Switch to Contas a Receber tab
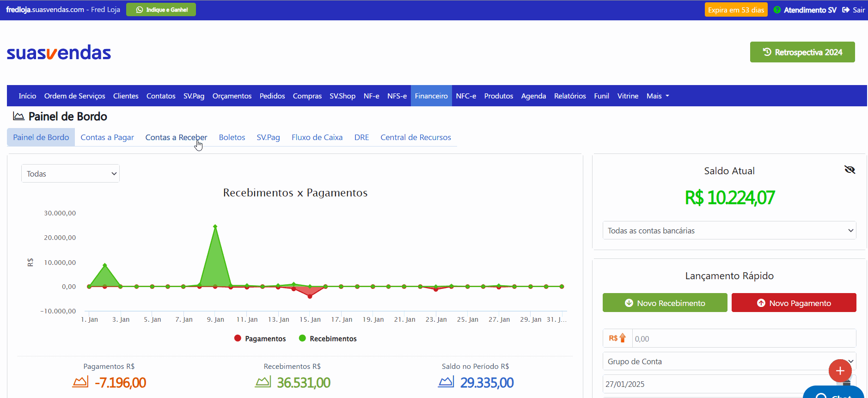 176,137
